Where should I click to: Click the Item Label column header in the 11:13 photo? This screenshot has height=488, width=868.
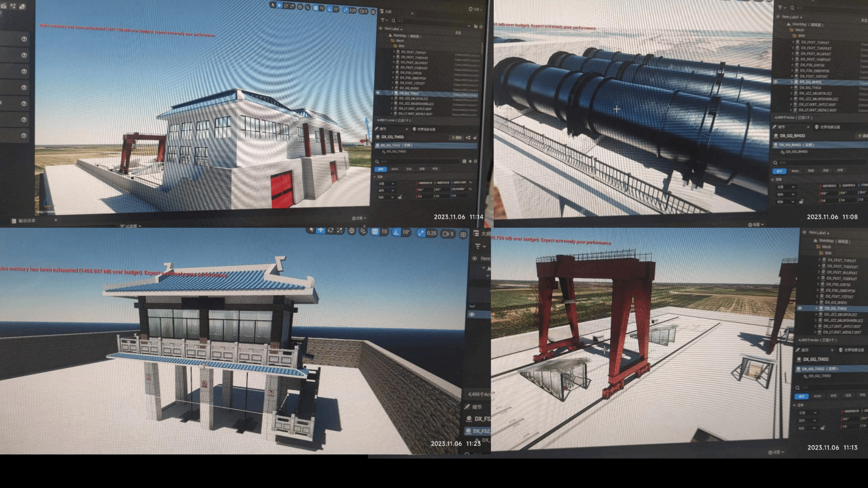tap(817, 233)
